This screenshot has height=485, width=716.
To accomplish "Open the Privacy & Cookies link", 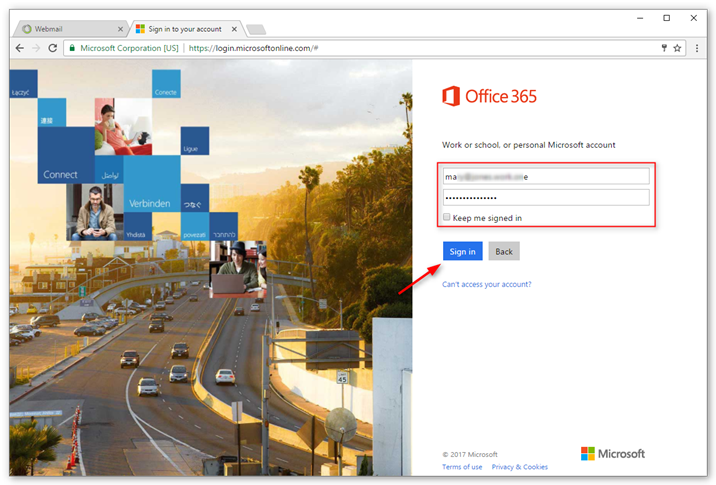I will click(x=519, y=467).
